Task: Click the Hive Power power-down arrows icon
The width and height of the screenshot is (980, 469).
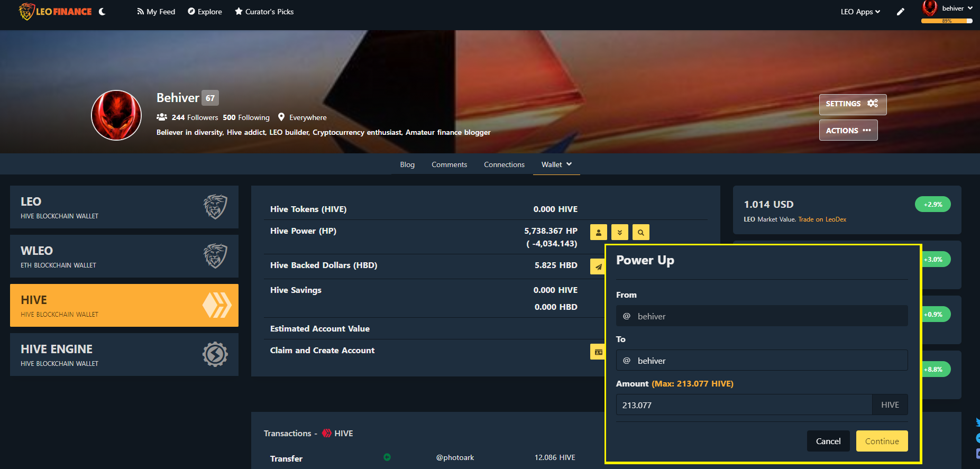Action: tap(620, 232)
